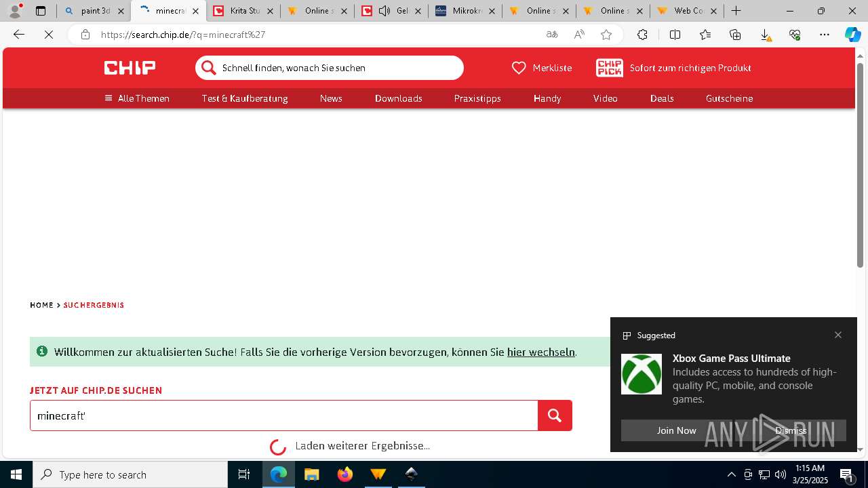868x488 pixels.
Task: Open the volume icon in tray
Action: coord(781,474)
